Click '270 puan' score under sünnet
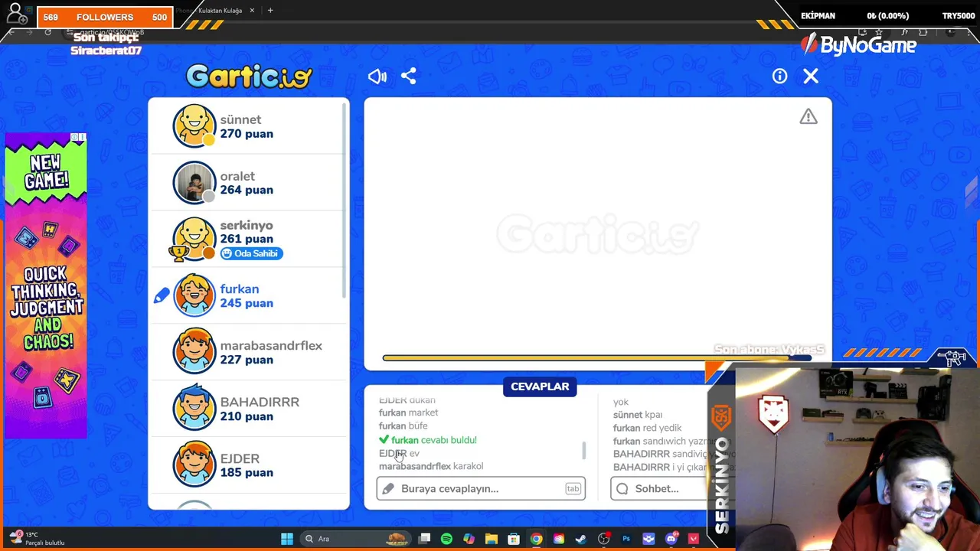The width and height of the screenshot is (980, 551). [x=247, y=134]
